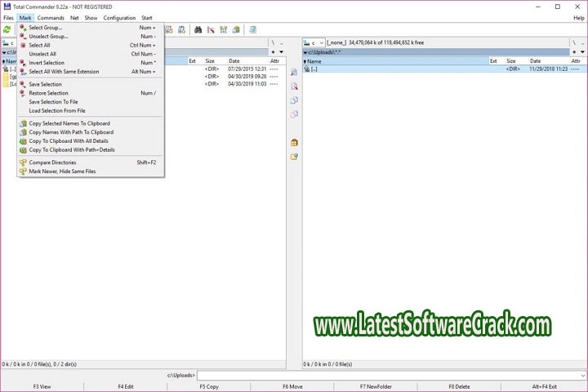Click the command line input field
This screenshot has width=588, height=392.
[388, 375]
